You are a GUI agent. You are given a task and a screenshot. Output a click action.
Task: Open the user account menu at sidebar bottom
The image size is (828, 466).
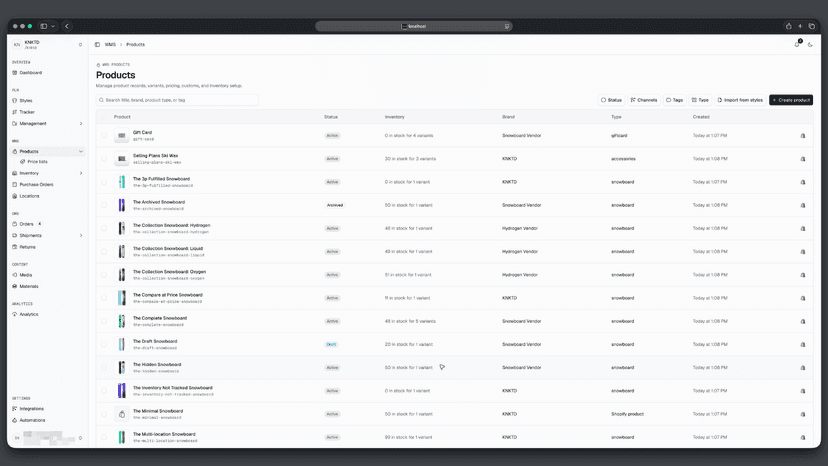[48, 437]
